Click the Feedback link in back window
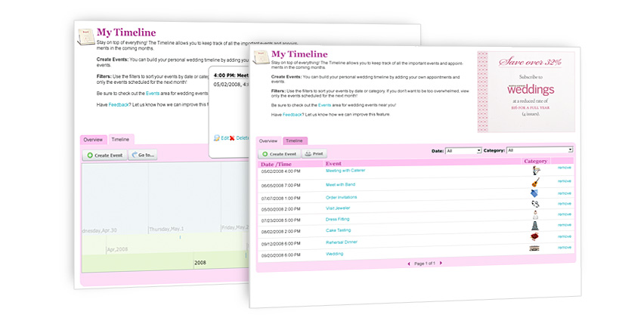The width and height of the screenshot is (644, 330). tap(119, 105)
